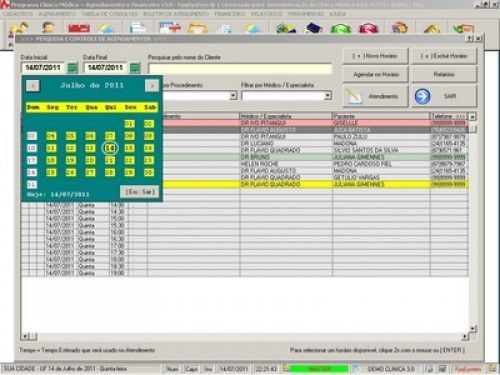Click the Novo Horário button
This screenshot has width=500, height=375.
[375, 56]
